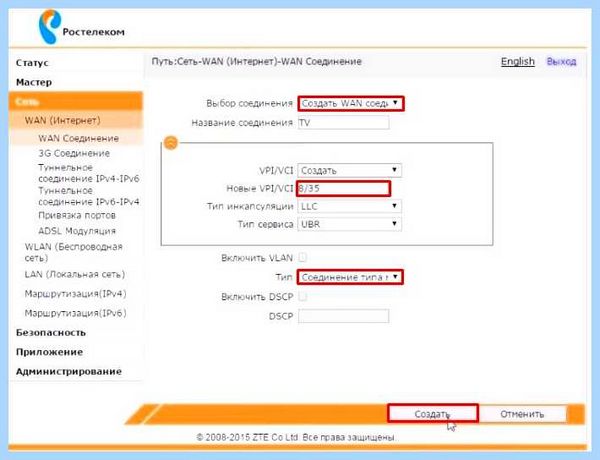The height and width of the screenshot is (460, 600).
Task: Focus the DSCP input field
Action: click(x=344, y=316)
